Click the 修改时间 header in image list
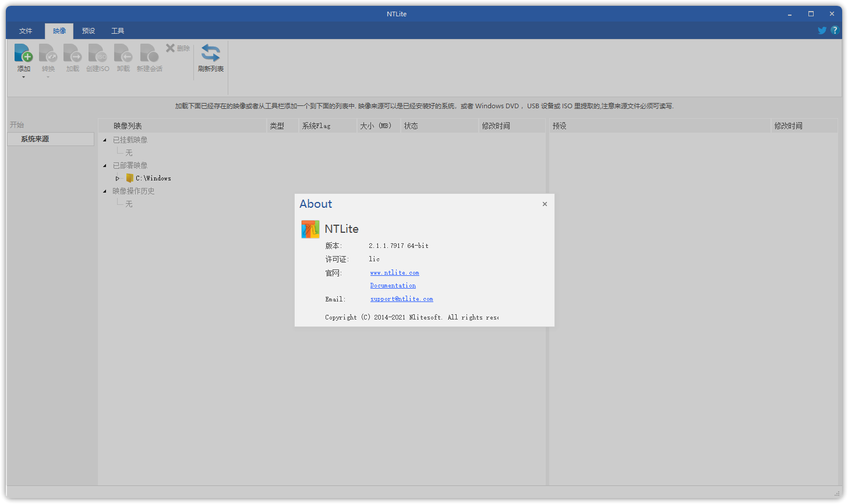 [x=512, y=126]
